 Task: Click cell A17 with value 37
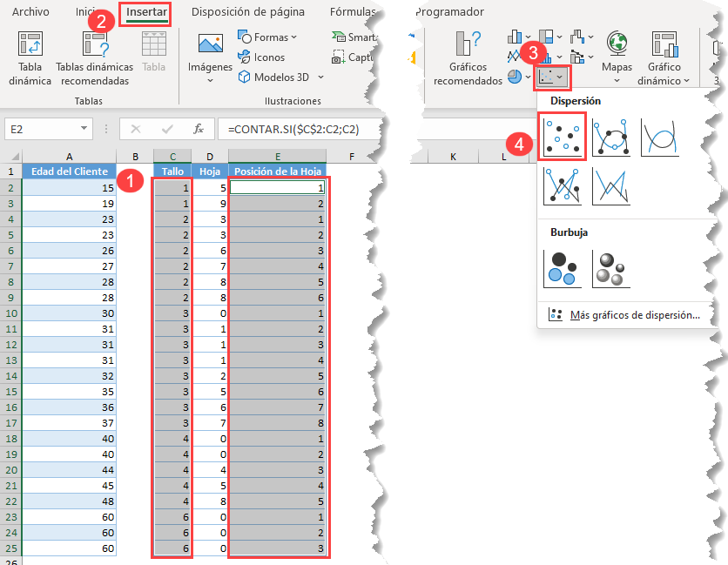(x=69, y=423)
